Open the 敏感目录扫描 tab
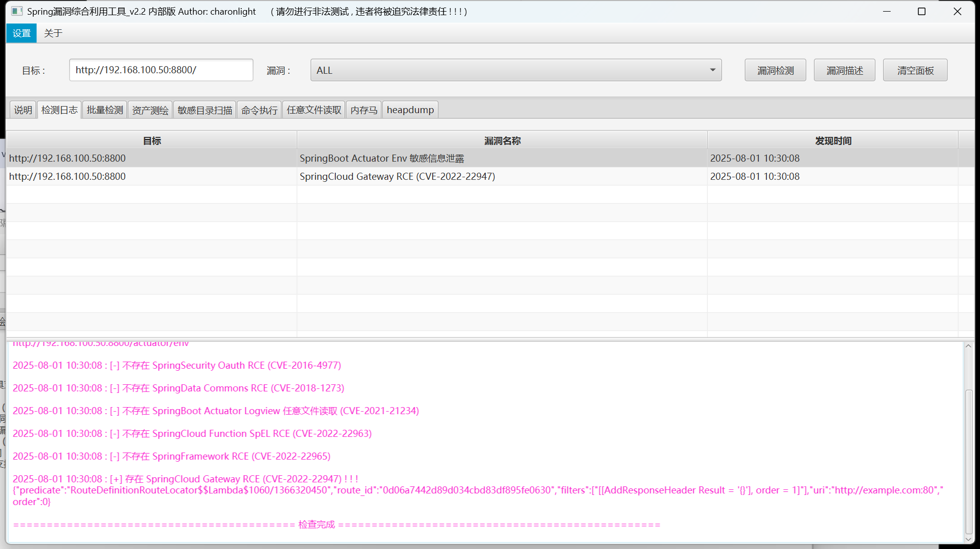Image resolution: width=980 pixels, height=549 pixels. (x=204, y=110)
